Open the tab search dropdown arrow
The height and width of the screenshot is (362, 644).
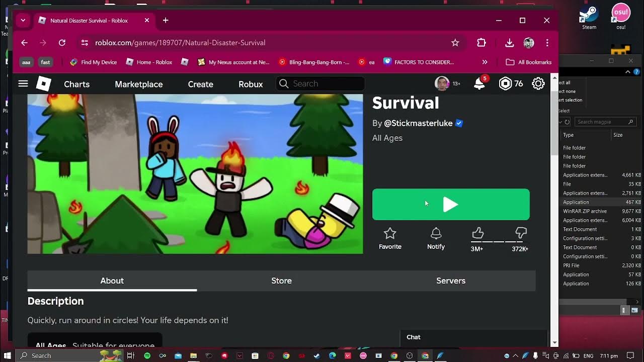click(23, 21)
